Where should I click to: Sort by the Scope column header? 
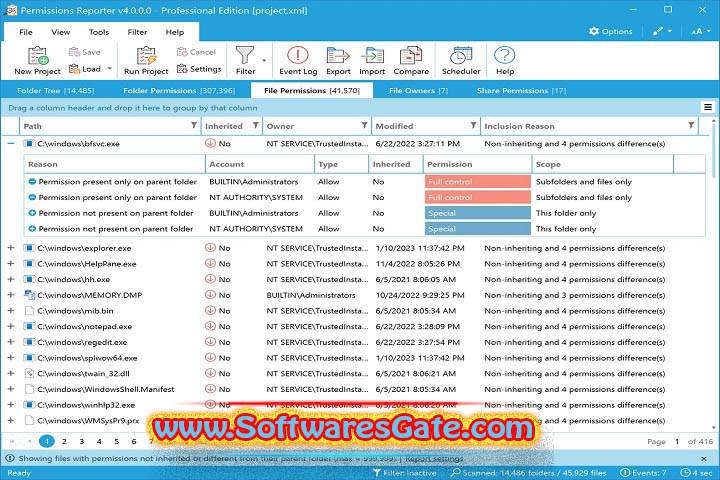(602, 164)
